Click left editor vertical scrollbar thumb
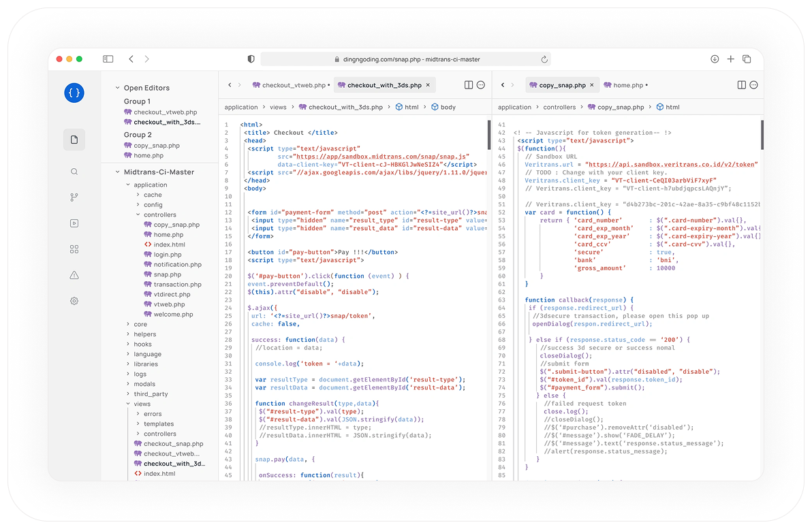 point(489,135)
